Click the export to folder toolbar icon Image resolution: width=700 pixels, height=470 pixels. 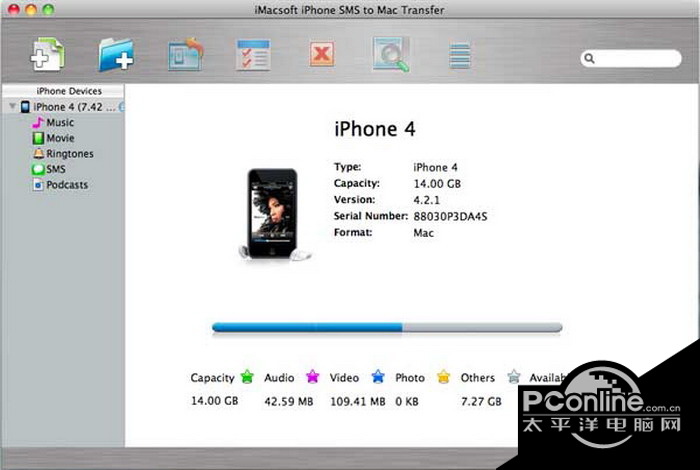tap(185, 54)
